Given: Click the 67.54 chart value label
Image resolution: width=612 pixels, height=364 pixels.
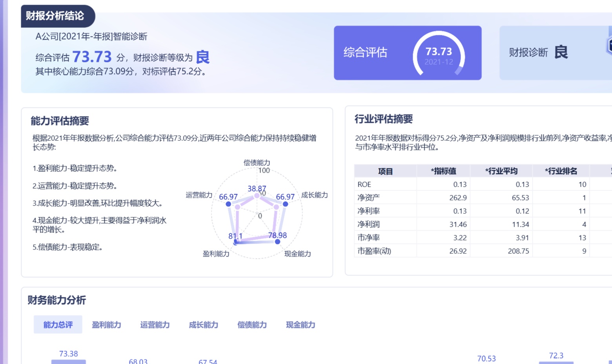Looking at the screenshot, I should (x=208, y=362).
